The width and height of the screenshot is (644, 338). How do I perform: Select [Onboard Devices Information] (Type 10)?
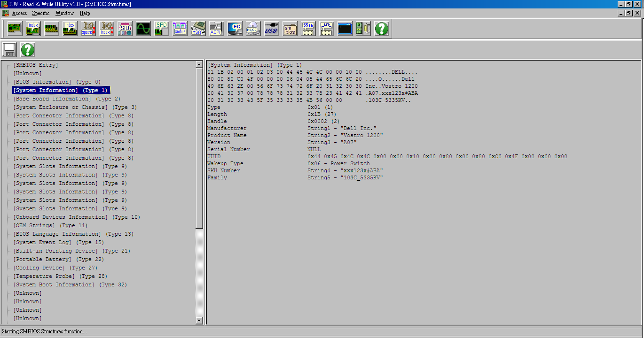click(77, 217)
